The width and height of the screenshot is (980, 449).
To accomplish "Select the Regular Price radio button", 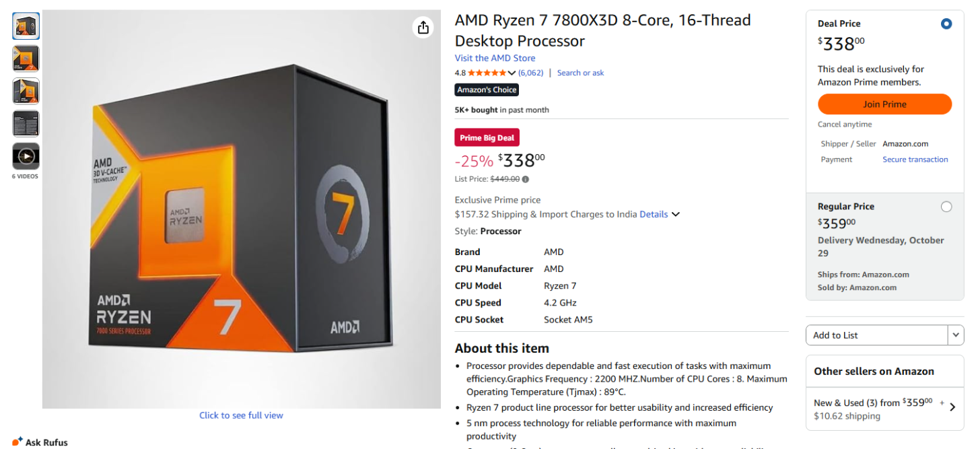I will tap(946, 207).
